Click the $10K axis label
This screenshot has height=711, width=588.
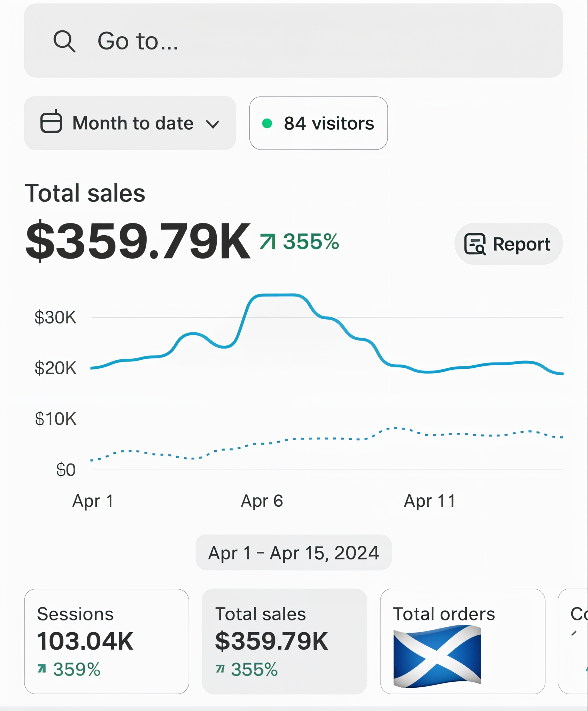(x=56, y=419)
